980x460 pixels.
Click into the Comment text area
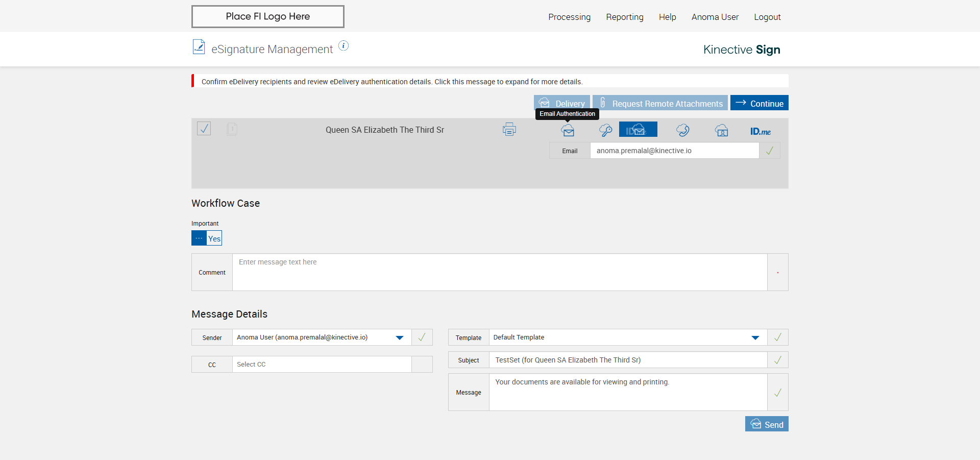click(x=499, y=272)
